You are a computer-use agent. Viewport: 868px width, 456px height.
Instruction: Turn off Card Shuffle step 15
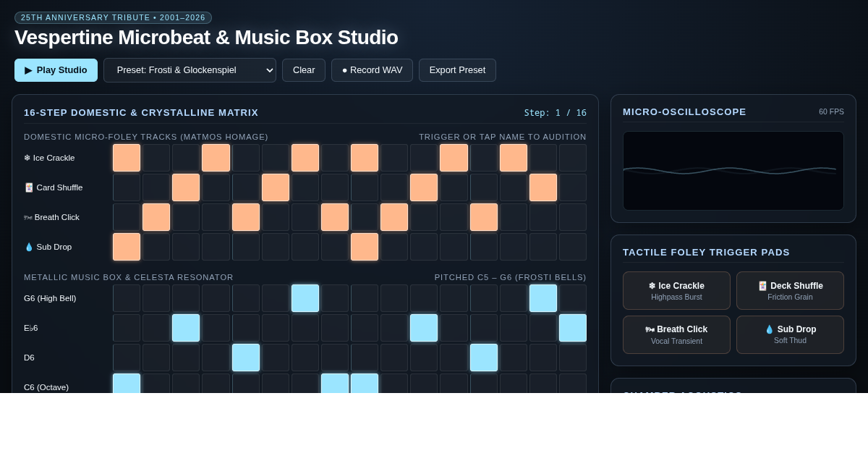(x=543, y=187)
